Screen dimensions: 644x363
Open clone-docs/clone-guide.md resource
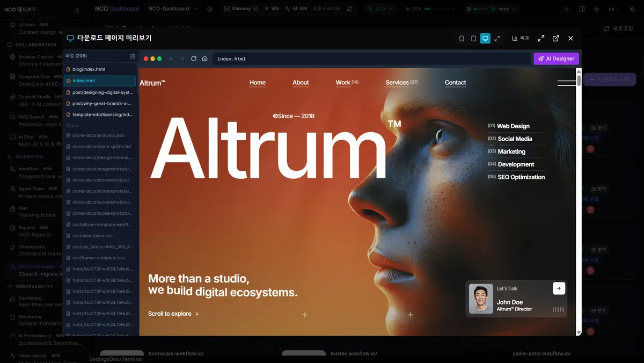click(100, 147)
